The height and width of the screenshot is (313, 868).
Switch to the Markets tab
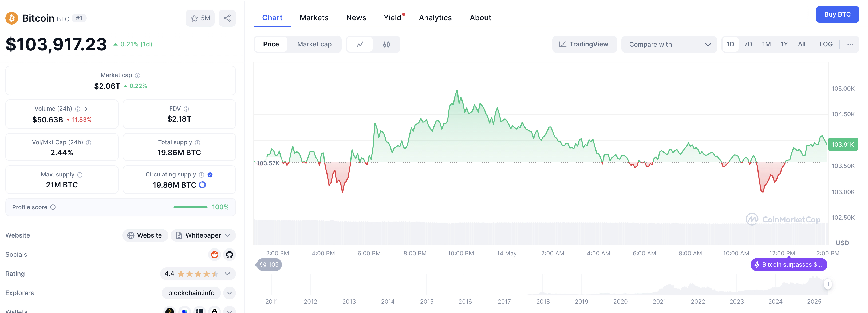(314, 18)
